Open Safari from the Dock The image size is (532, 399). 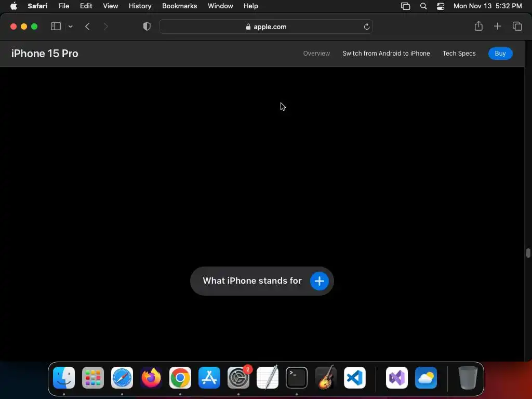coord(122,378)
